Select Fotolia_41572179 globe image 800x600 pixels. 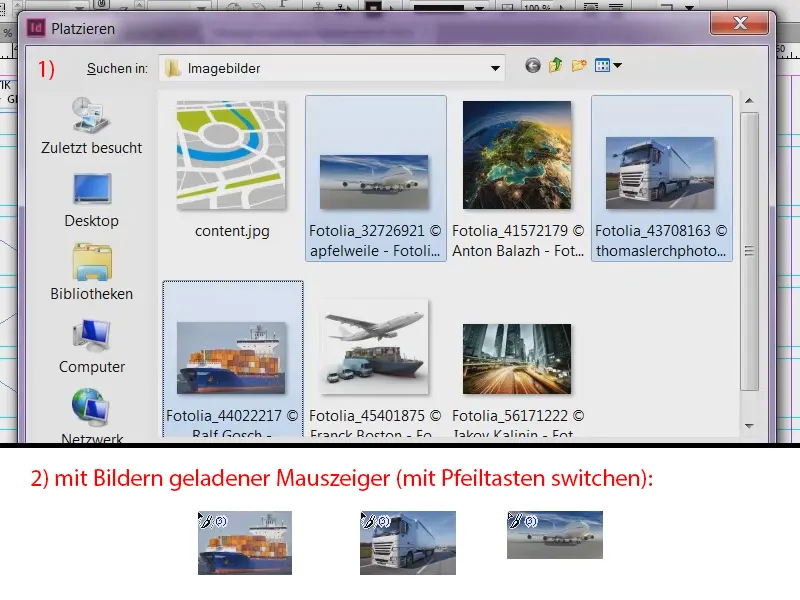517,155
